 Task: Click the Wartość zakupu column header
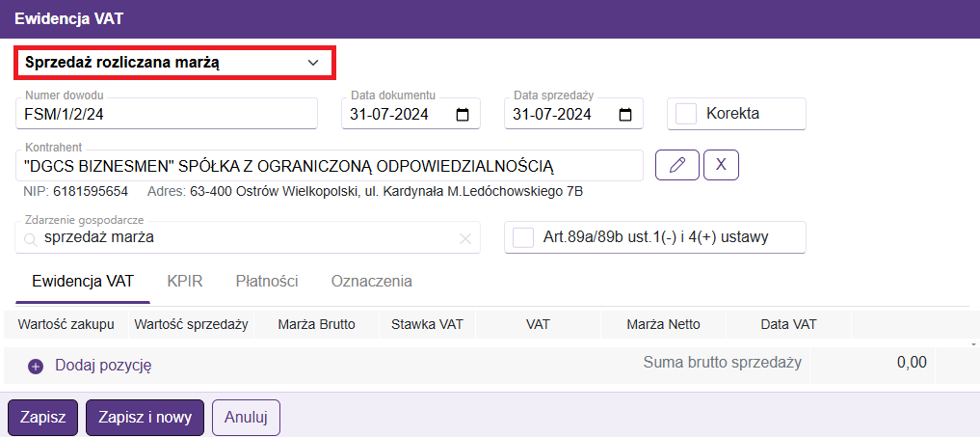pyautogui.click(x=66, y=324)
